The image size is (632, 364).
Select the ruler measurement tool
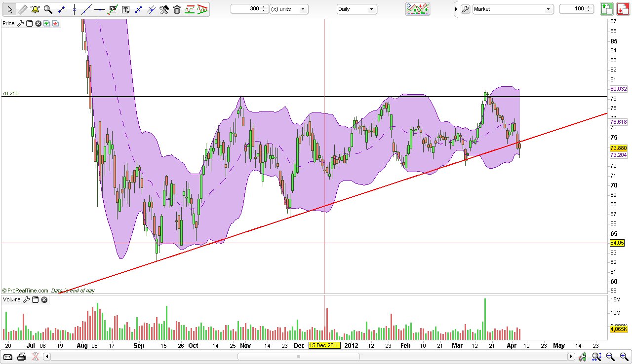[x=23, y=8]
